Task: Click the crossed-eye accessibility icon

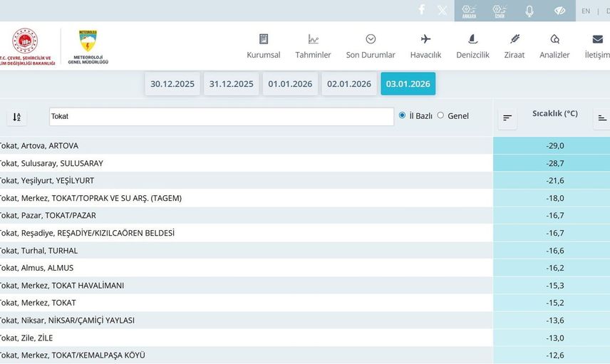Action: pyautogui.click(x=559, y=11)
